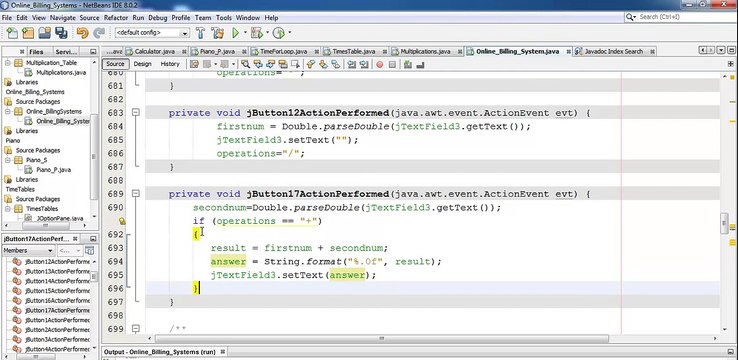Toggle Rectangular Selection in editor toolbar

coord(296,64)
